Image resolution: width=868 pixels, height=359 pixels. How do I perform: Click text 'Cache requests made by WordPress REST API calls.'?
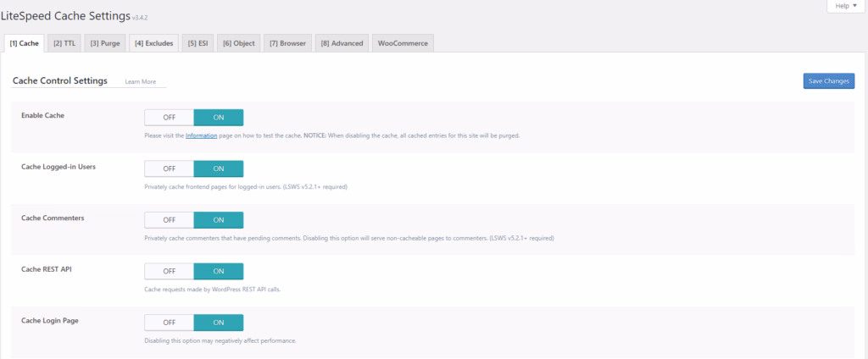[212, 290]
